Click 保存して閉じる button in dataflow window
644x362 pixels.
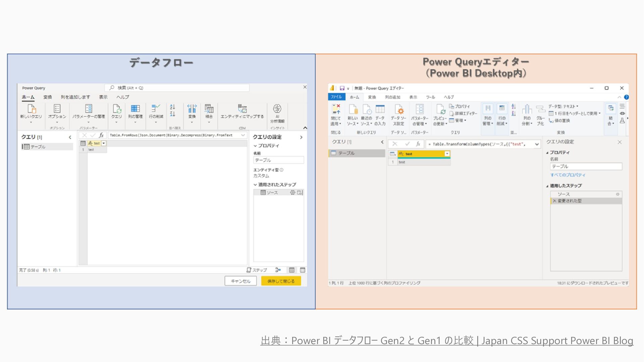click(281, 281)
